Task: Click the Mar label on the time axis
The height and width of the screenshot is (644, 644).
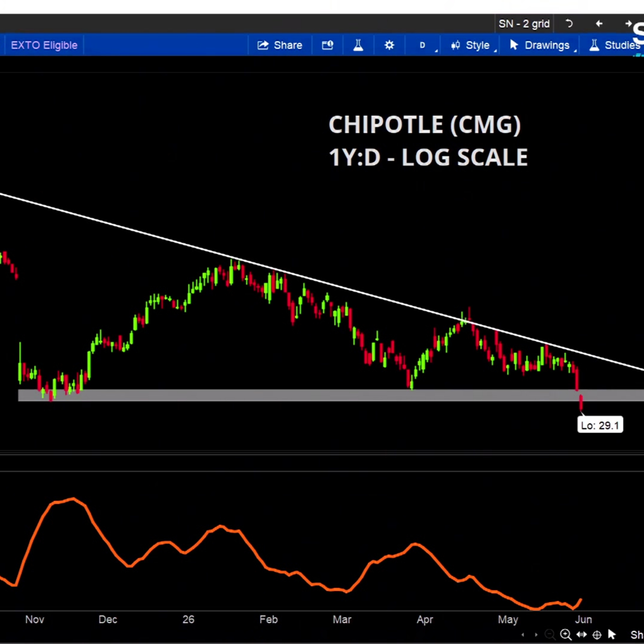Action: tap(342, 619)
